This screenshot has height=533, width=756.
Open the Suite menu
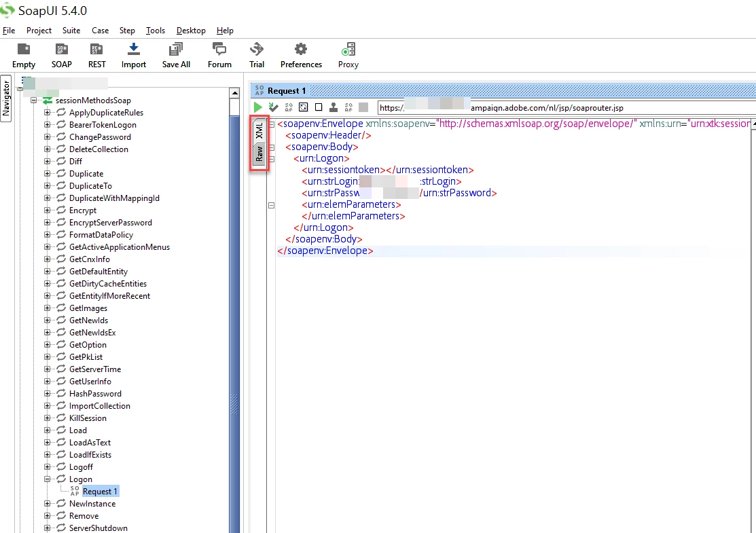pos(71,31)
